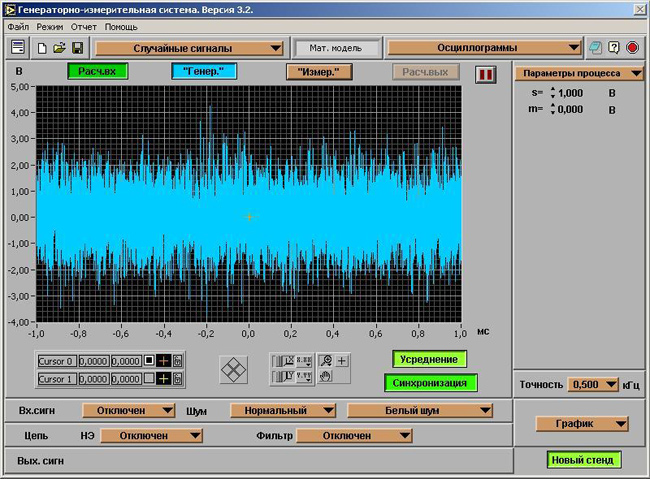
Task: Click the s= value stepper arrows
Action: [552, 93]
